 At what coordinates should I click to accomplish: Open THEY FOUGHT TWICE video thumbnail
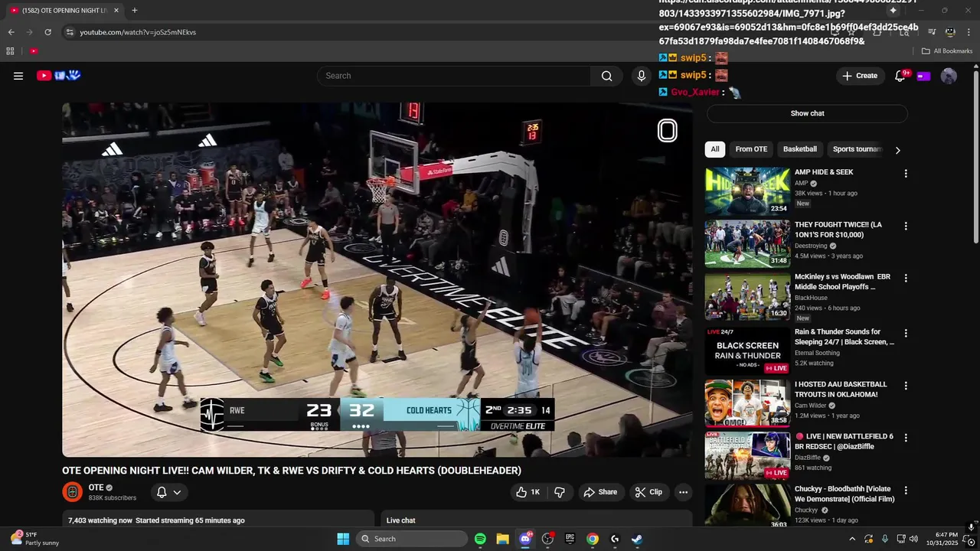(x=747, y=243)
